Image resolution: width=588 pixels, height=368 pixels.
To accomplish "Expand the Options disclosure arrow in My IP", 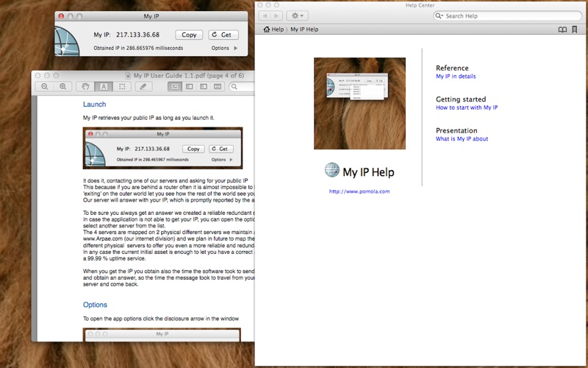I will pyautogui.click(x=235, y=48).
